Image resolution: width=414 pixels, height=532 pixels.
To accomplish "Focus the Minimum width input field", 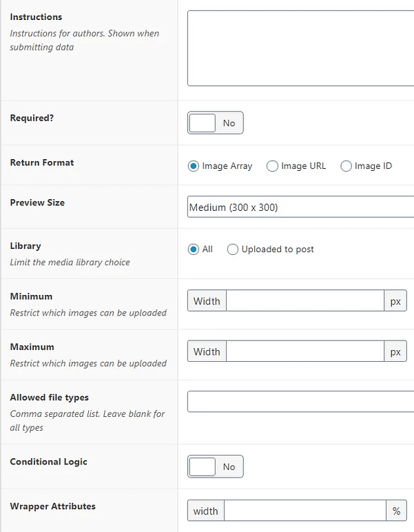I will (304, 301).
